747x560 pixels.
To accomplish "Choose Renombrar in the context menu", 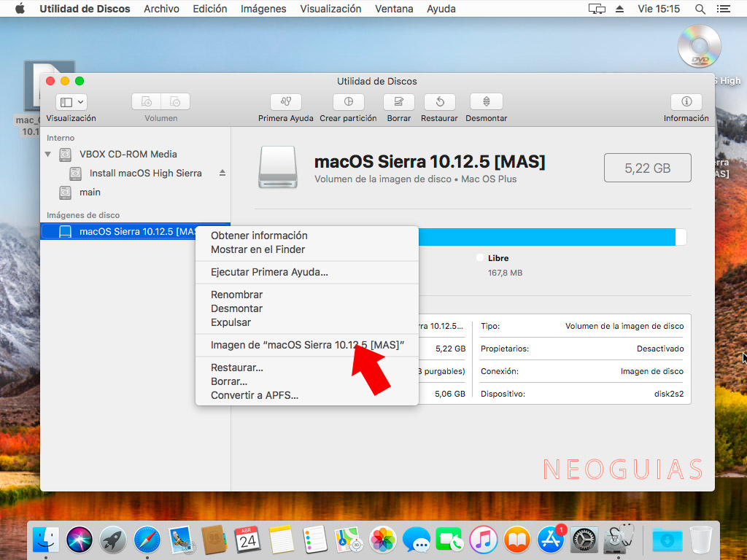I will point(237,295).
